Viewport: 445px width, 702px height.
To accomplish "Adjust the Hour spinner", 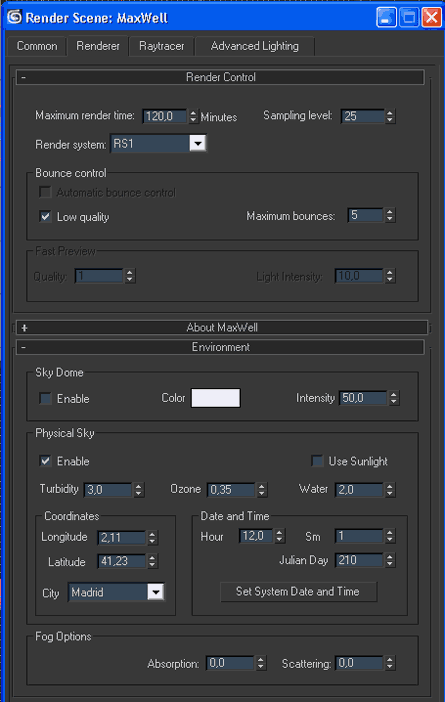I will tap(280, 536).
